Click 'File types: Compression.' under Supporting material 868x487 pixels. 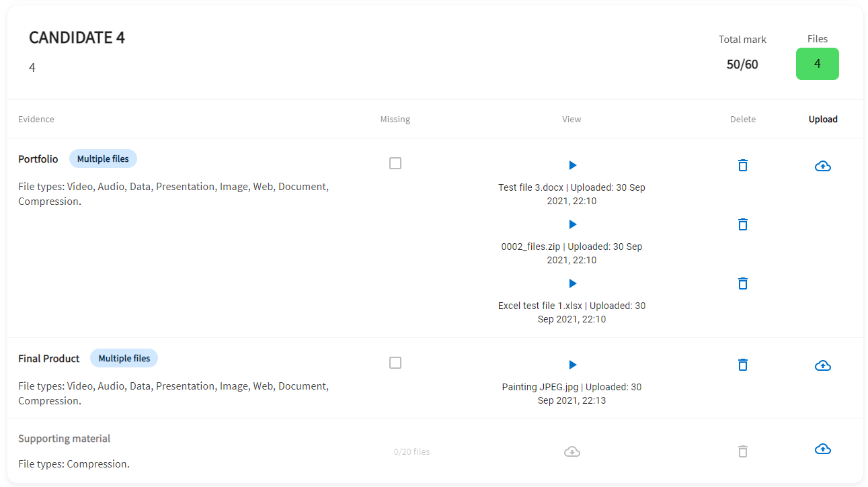74,464
